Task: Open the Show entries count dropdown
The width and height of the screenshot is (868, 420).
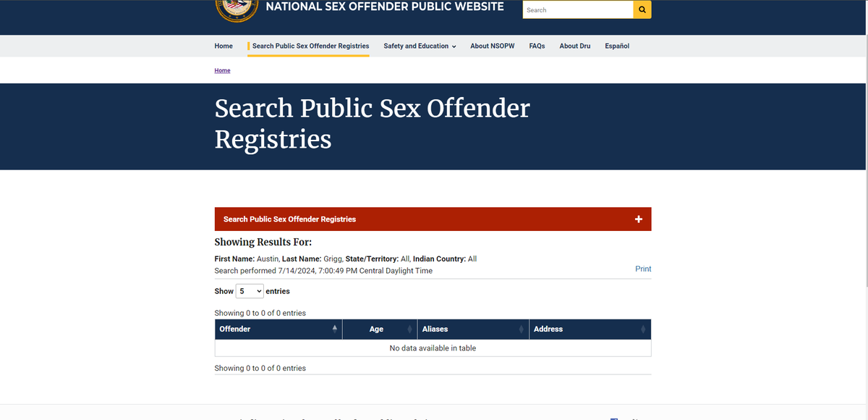Action: (x=250, y=291)
